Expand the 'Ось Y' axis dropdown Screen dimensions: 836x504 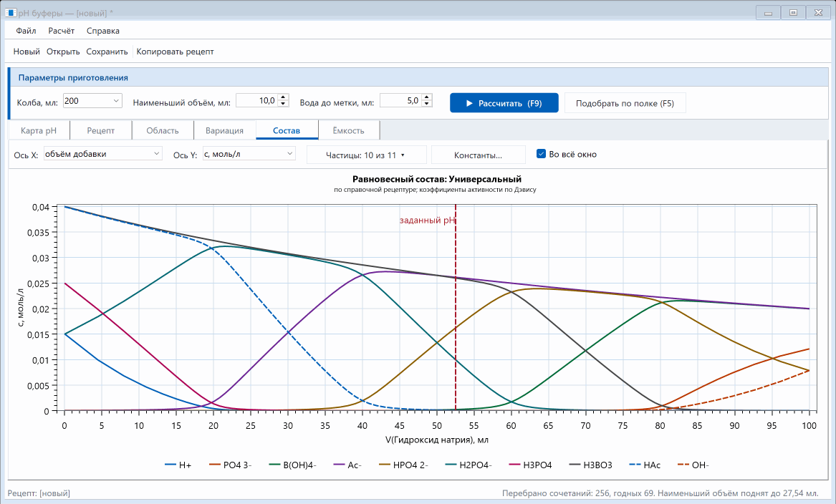249,154
